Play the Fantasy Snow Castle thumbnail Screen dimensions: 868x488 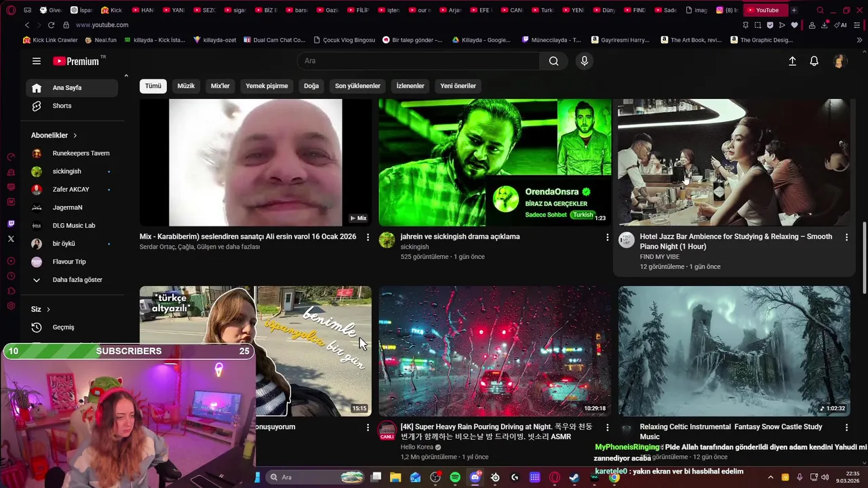tap(734, 351)
